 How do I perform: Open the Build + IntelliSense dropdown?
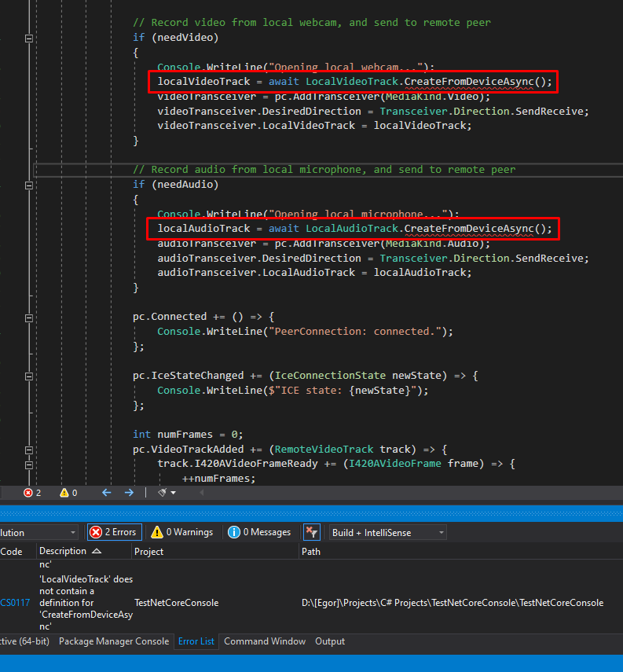click(388, 533)
